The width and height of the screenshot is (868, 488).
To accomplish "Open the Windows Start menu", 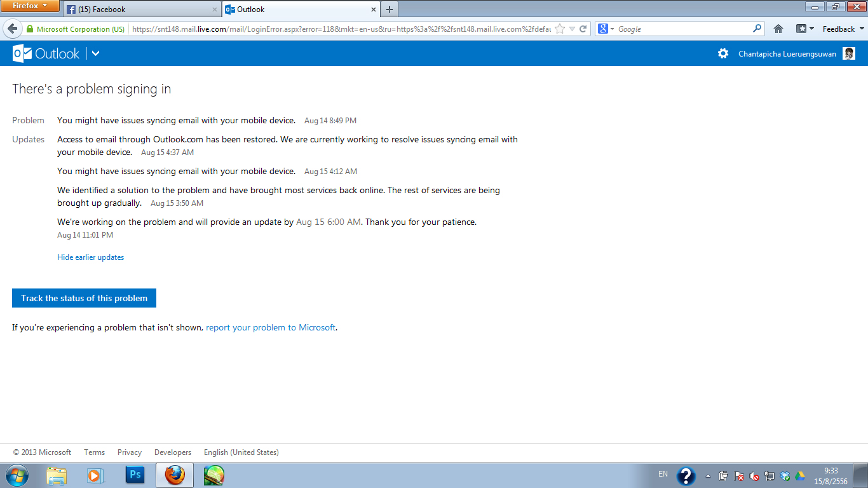I will point(17,475).
